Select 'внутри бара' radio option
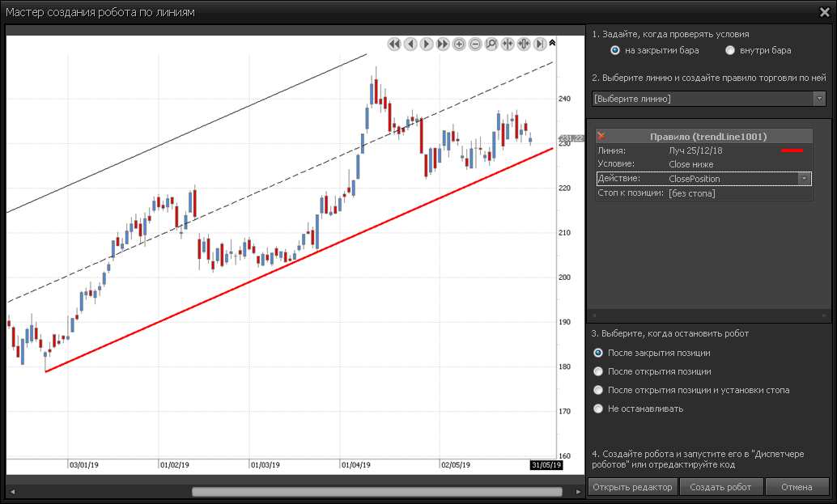This screenshot has width=837, height=504. 730,50
